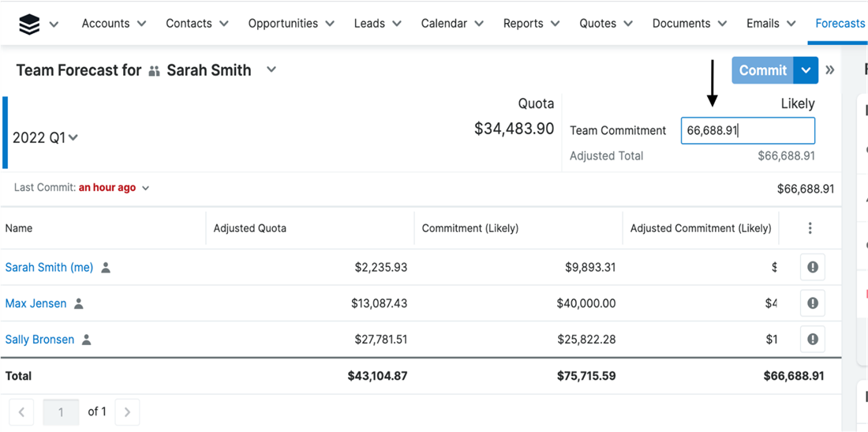Open the three-dot column options menu
This screenshot has height=432, width=868.
(x=810, y=228)
